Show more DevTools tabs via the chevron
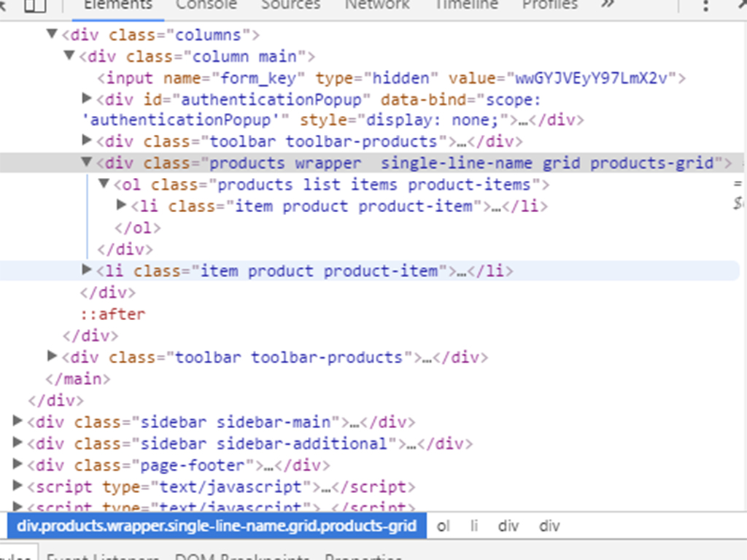Viewport: 747px width, 560px height. (x=607, y=4)
